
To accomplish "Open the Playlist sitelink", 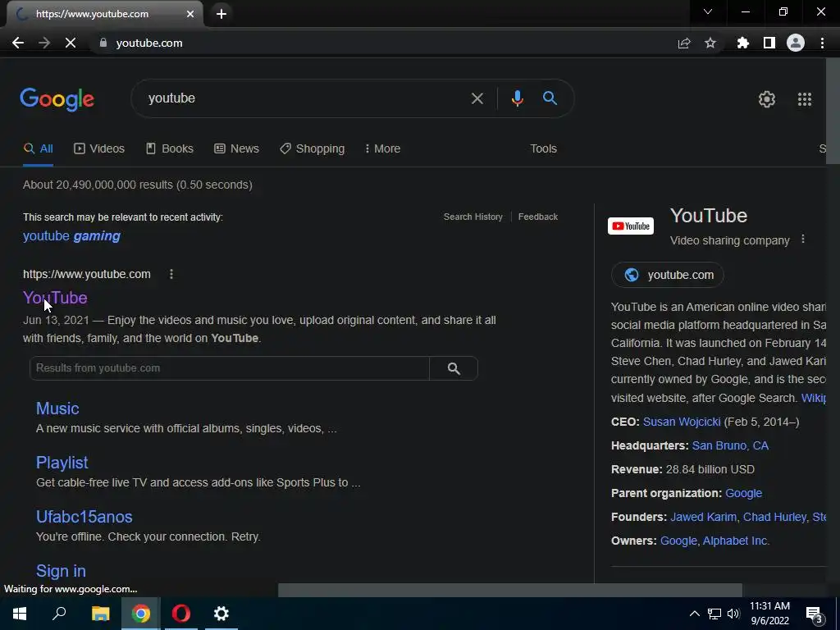I will (x=62, y=463).
